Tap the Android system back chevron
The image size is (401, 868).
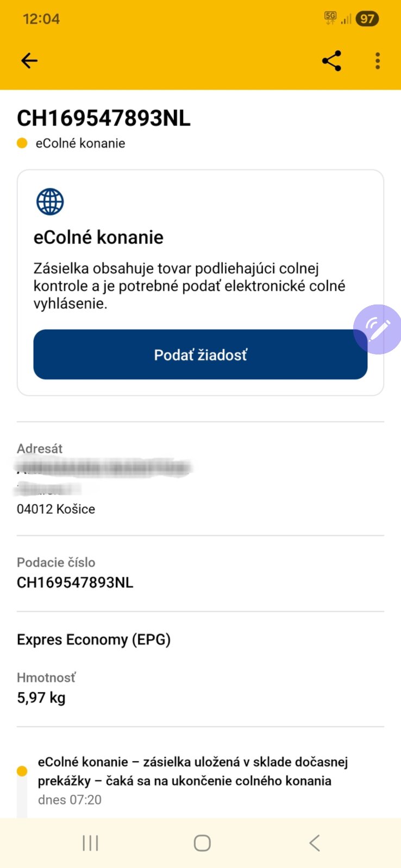(314, 843)
